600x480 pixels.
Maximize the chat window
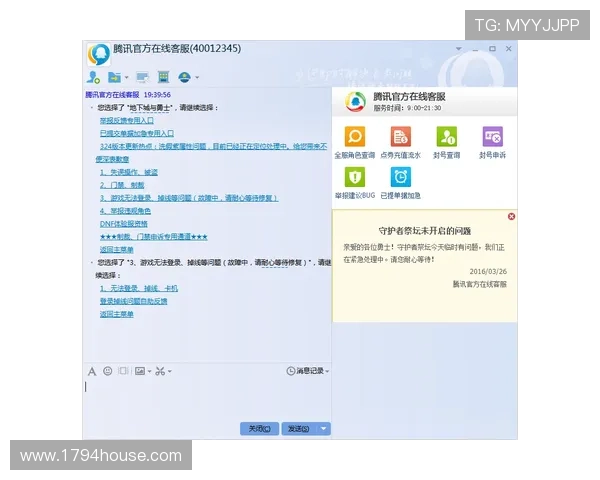pos(492,49)
